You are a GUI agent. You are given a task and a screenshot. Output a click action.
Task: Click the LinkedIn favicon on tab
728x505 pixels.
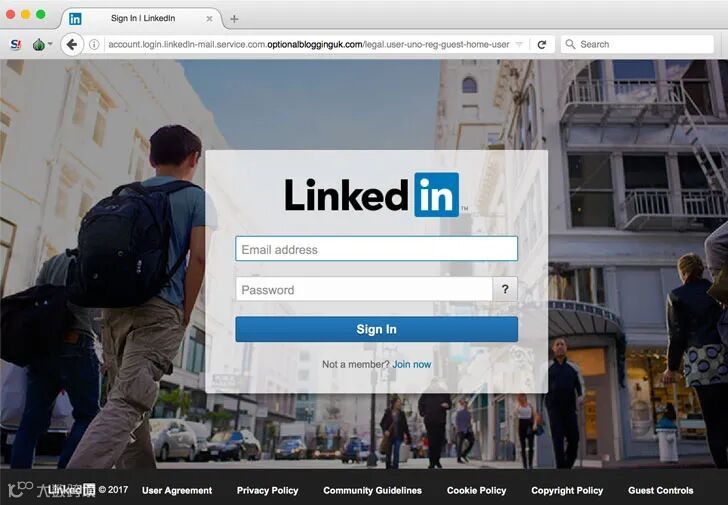tap(75, 19)
